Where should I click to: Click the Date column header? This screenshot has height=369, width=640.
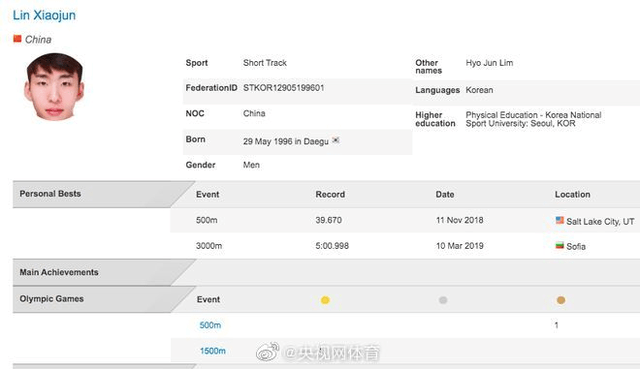(x=445, y=194)
